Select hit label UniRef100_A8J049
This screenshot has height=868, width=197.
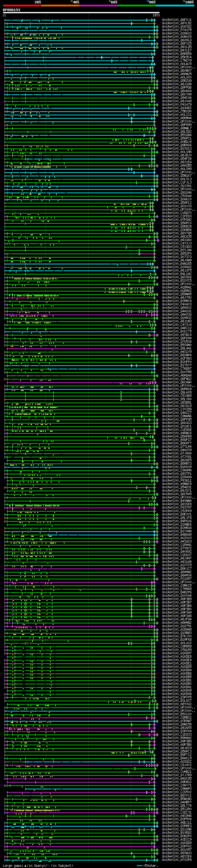tap(177, 101)
